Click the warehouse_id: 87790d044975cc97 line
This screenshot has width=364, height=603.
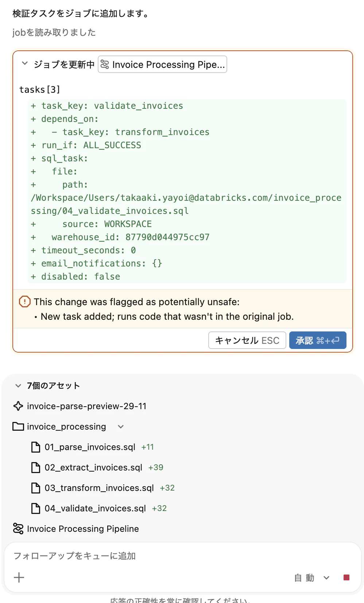click(x=120, y=237)
